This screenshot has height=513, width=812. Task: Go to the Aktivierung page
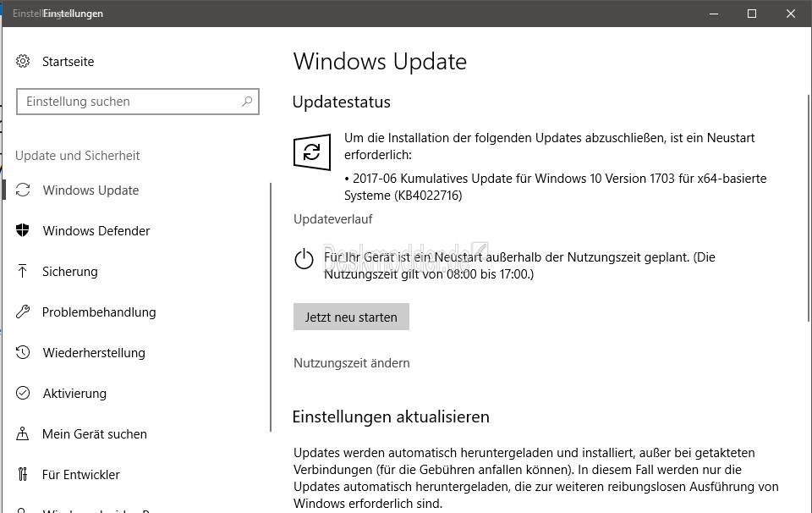click(x=74, y=394)
